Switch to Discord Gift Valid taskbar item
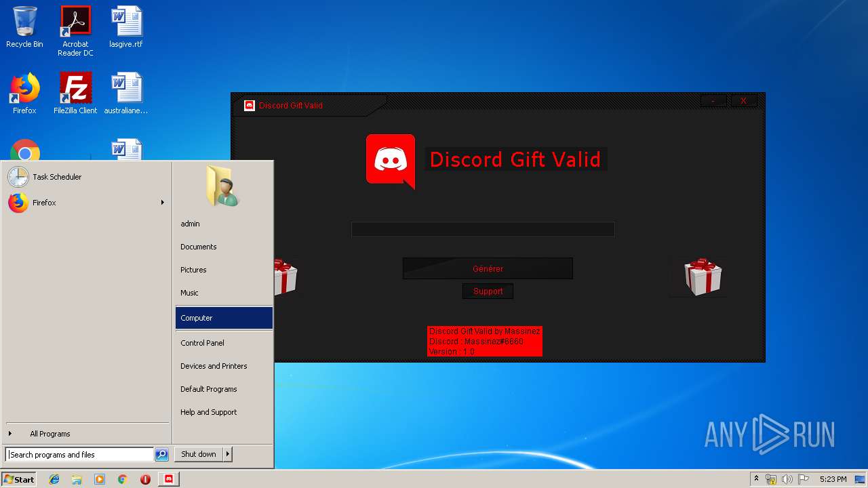868x488 pixels. (169, 479)
